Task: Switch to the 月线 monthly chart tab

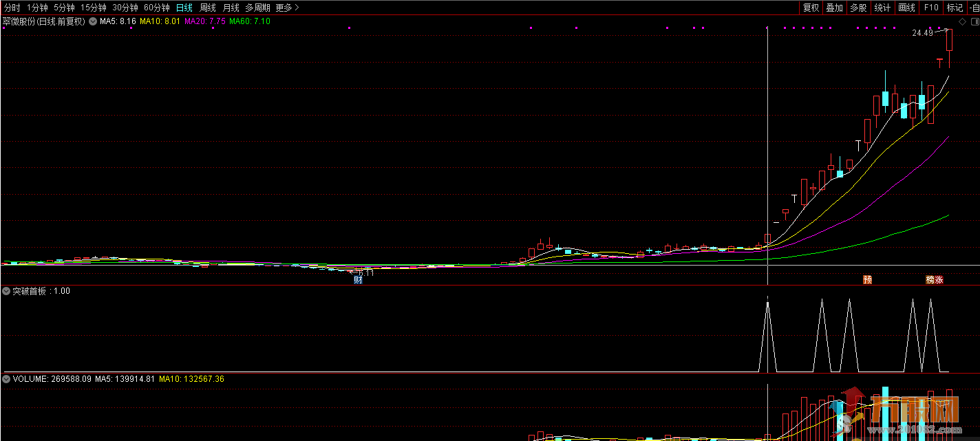Action: (231, 8)
